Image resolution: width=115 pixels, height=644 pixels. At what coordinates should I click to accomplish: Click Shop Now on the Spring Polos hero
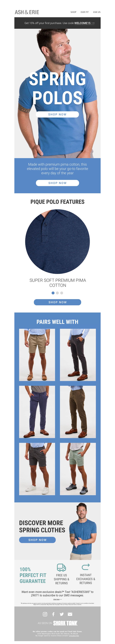pyautogui.click(x=57, y=114)
